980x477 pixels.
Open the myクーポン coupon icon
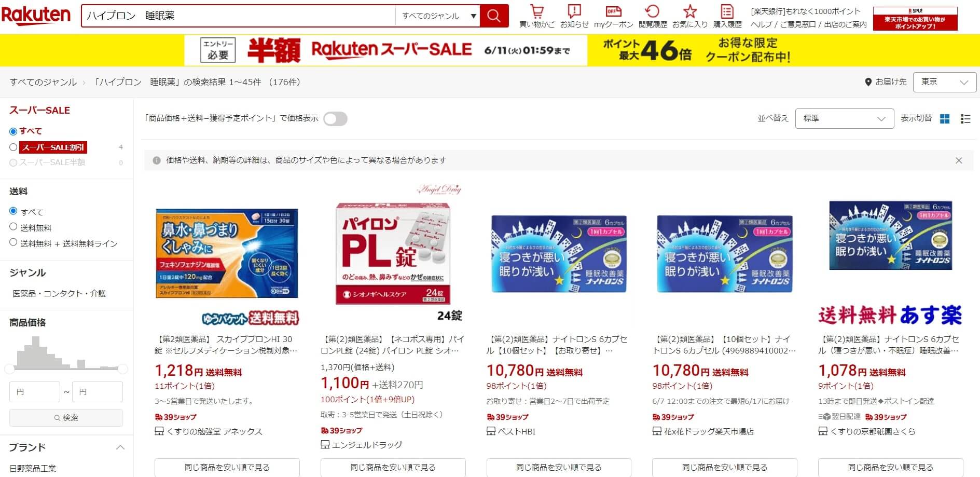tap(613, 16)
